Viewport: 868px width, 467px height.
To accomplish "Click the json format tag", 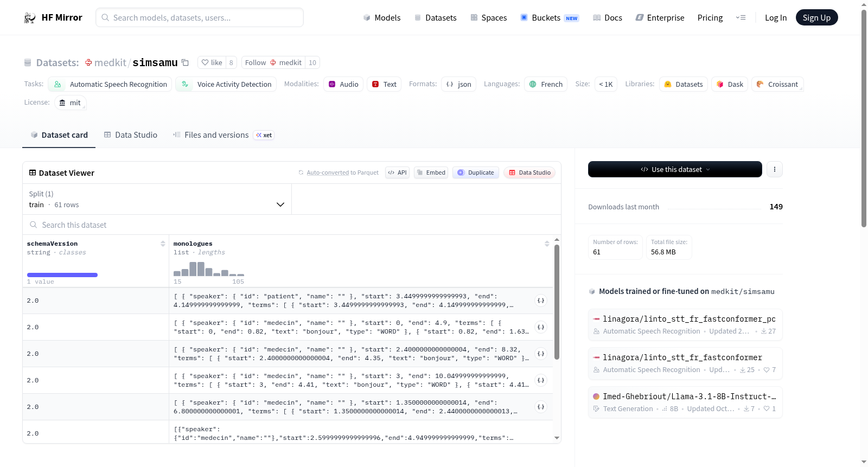I will (458, 84).
